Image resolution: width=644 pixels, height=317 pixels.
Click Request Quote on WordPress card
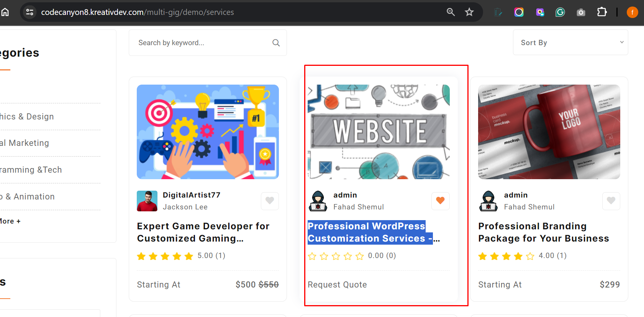coord(337,284)
